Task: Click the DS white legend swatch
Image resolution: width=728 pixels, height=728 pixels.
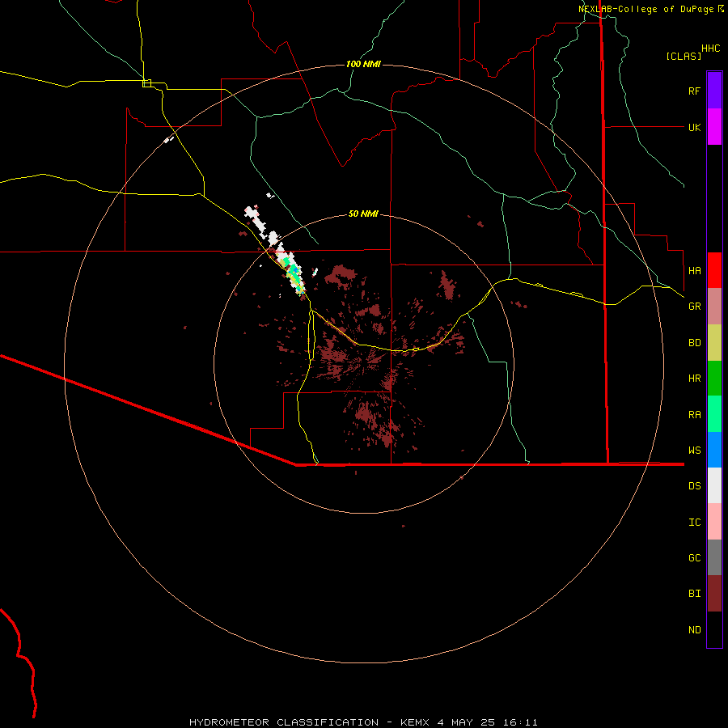Action: coord(714,485)
